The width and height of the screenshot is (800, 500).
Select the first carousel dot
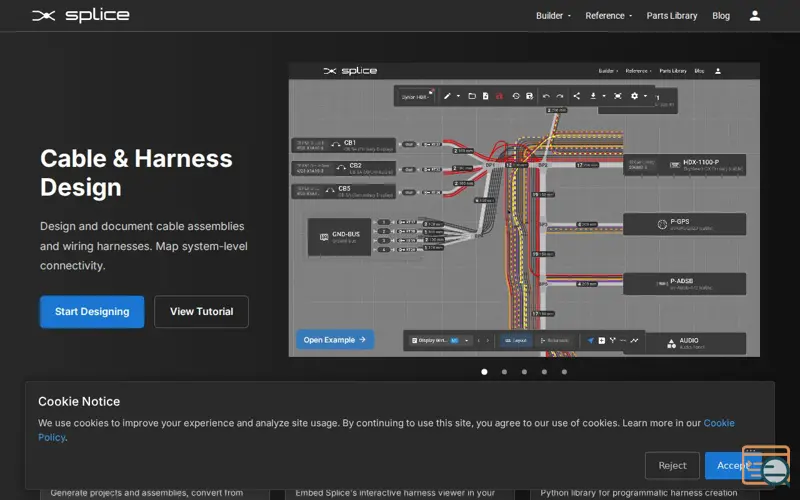(x=484, y=372)
